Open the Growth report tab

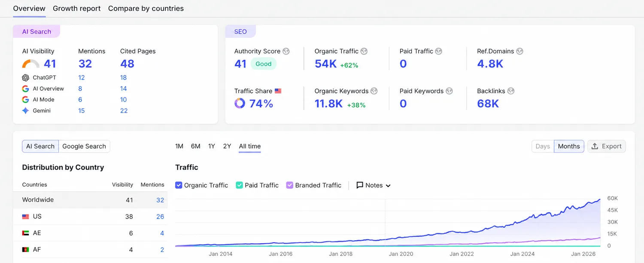(77, 8)
